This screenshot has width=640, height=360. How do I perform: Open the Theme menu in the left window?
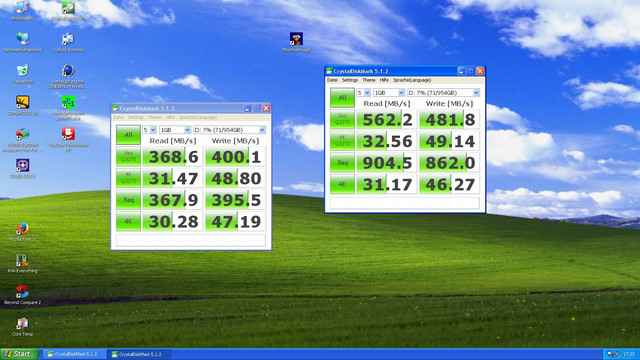tap(155, 118)
